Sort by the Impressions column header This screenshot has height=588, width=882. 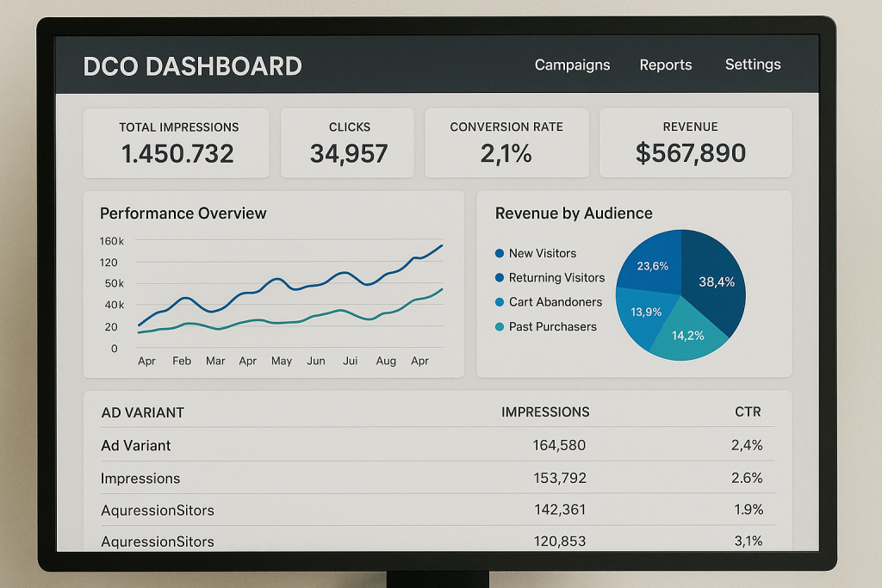point(545,412)
